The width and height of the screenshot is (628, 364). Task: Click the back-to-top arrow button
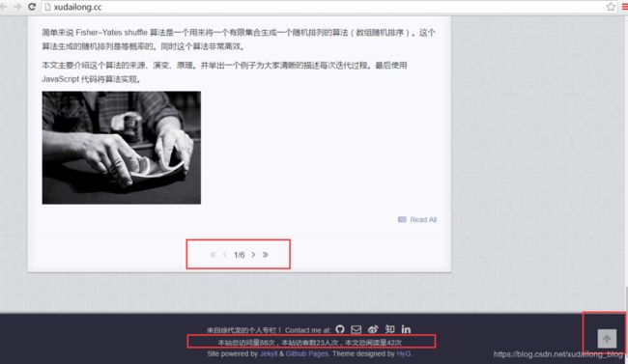coord(607,339)
